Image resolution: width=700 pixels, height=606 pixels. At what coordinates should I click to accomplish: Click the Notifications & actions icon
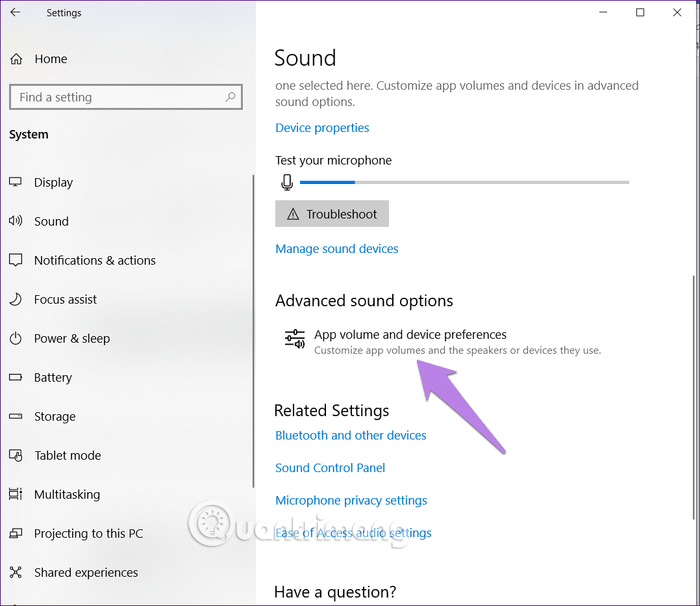coord(16,260)
